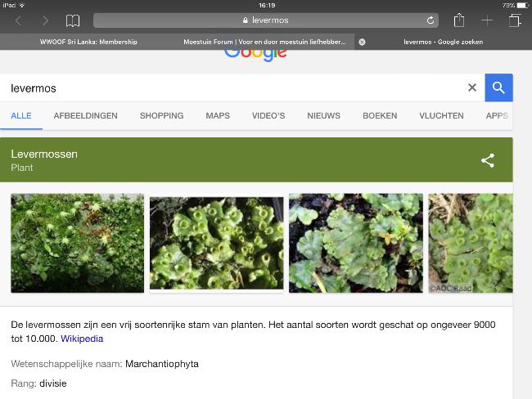The image size is (532, 399).
Task: Open the VLUCHTEN tab
Action: (441, 115)
